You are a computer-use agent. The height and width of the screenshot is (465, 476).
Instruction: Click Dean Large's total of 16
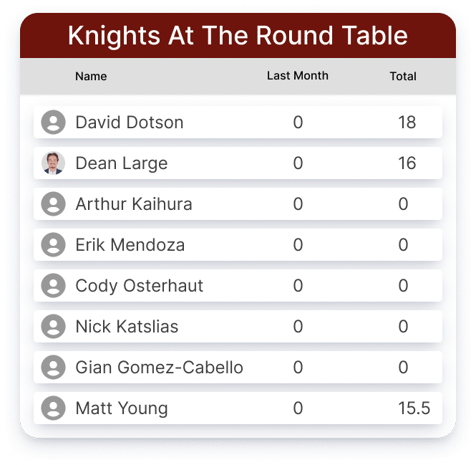coord(407,163)
